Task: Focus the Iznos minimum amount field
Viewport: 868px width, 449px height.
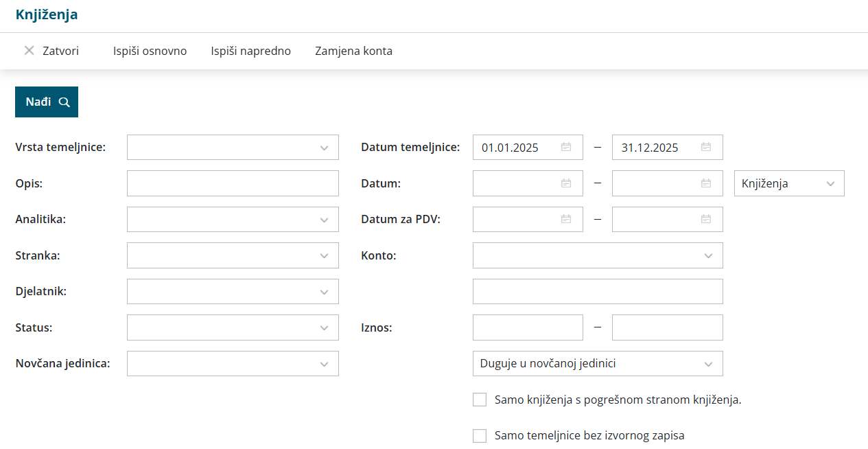Action: tap(528, 327)
